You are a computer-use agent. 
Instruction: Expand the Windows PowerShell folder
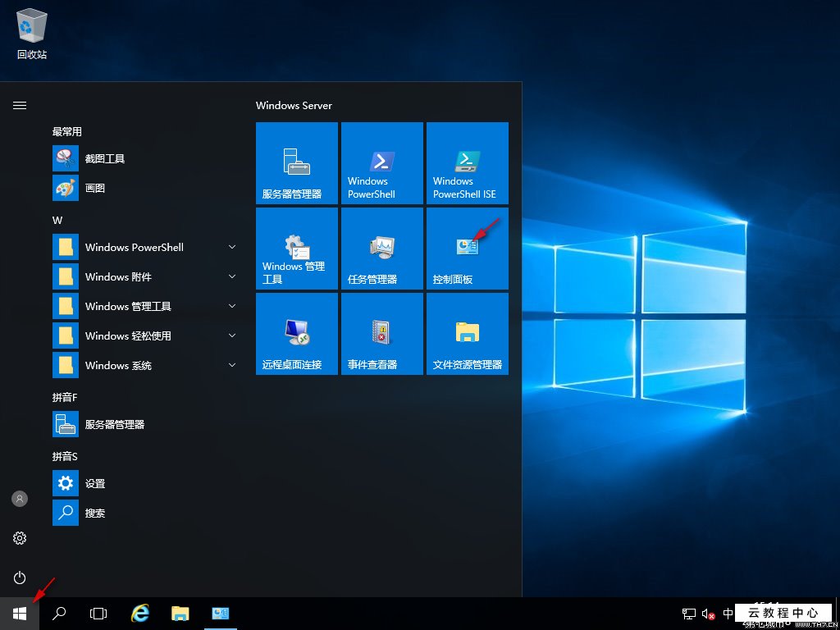144,247
